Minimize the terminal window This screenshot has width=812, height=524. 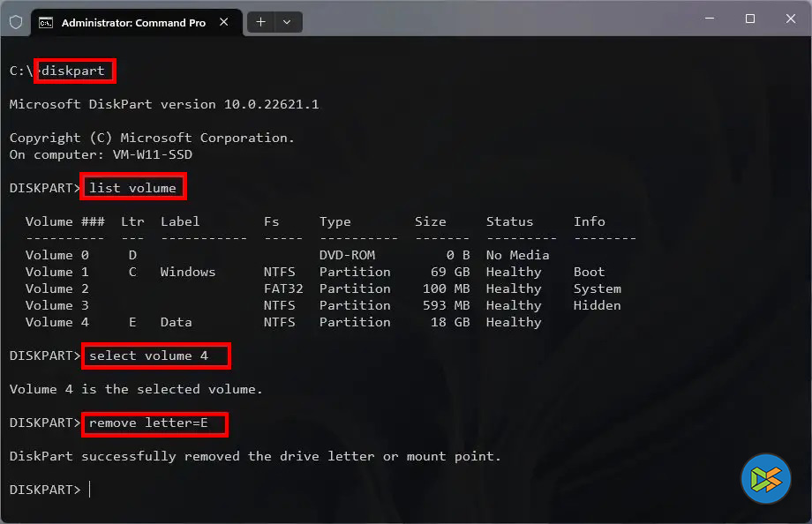point(709,19)
